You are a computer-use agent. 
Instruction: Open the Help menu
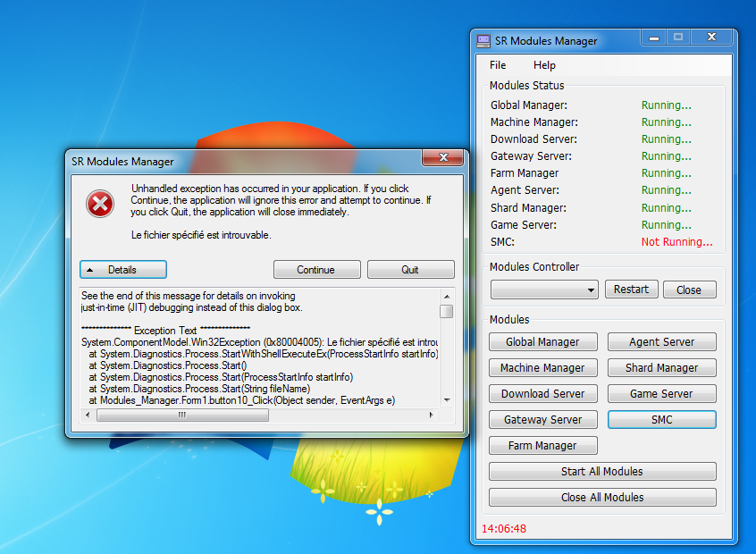[x=544, y=65]
